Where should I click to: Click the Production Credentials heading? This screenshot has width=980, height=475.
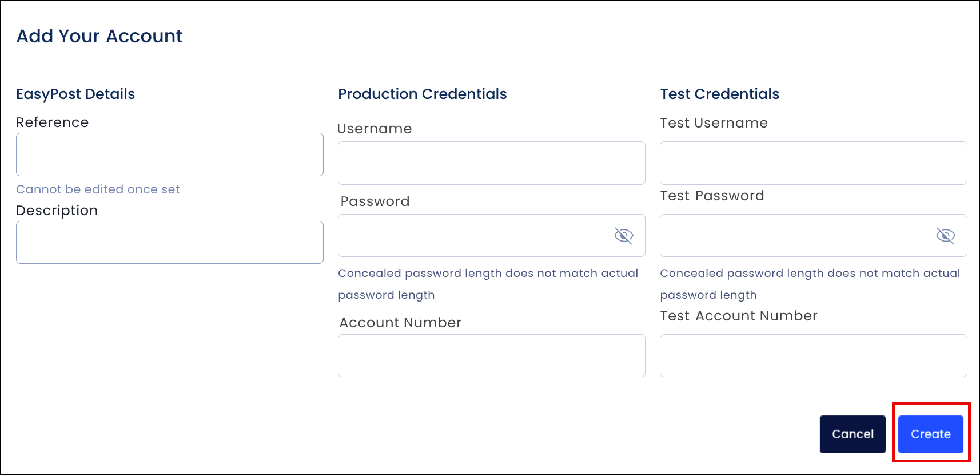(x=423, y=94)
